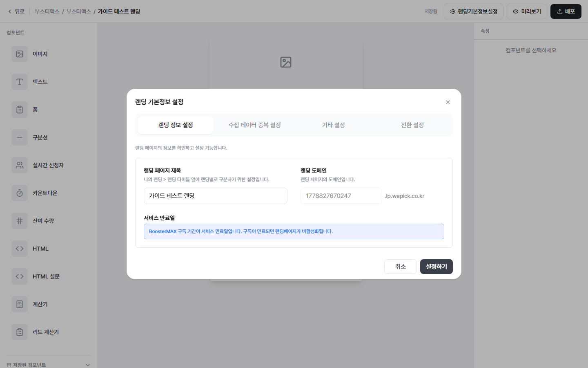Select the 리드 계산기 clipboard icon
The image size is (588, 368).
(20, 332)
